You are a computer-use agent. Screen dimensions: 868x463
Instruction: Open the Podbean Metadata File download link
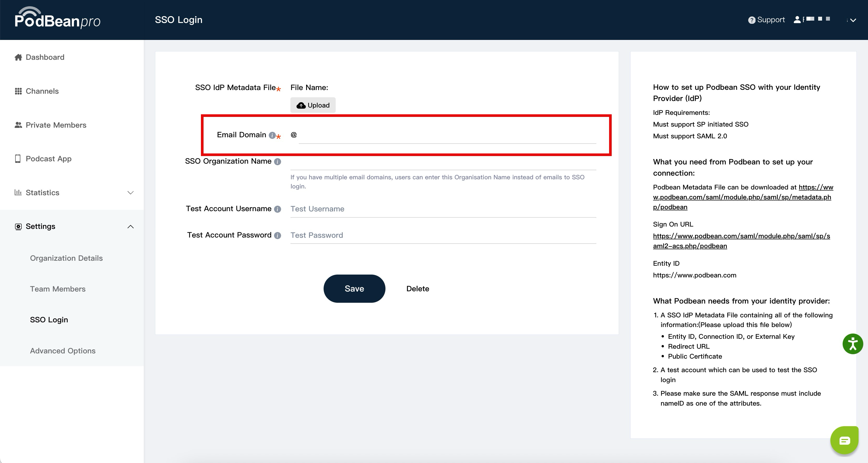pyautogui.click(x=743, y=197)
